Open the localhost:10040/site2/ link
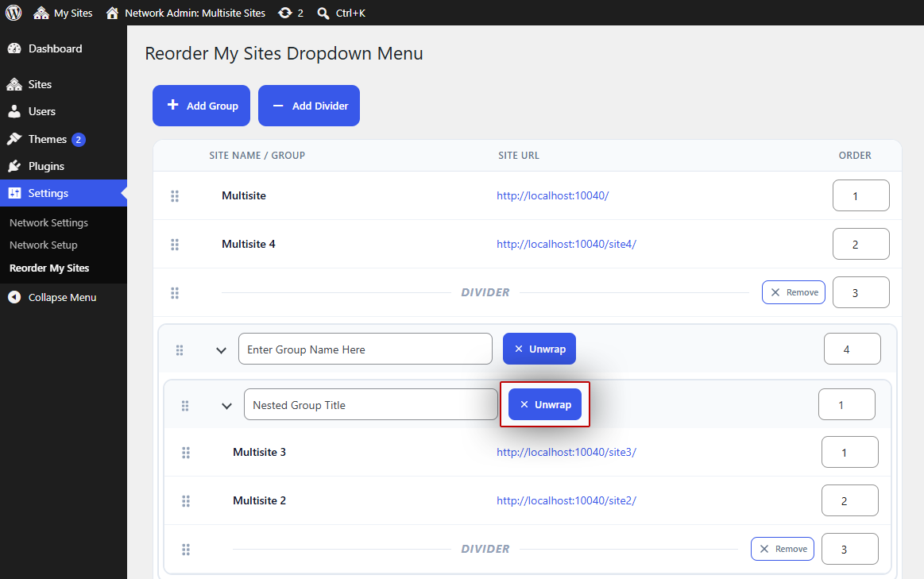Image resolution: width=924 pixels, height=579 pixels. (566, 500)
